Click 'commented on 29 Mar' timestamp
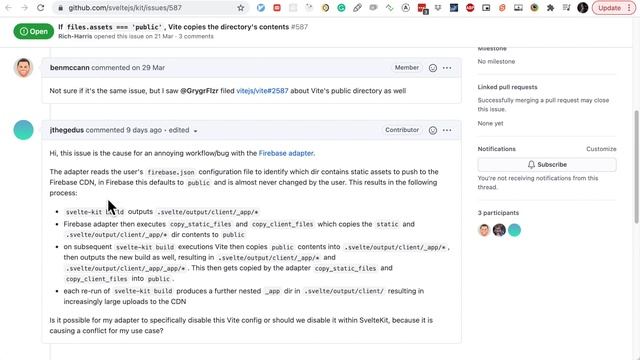 (128, 68)
